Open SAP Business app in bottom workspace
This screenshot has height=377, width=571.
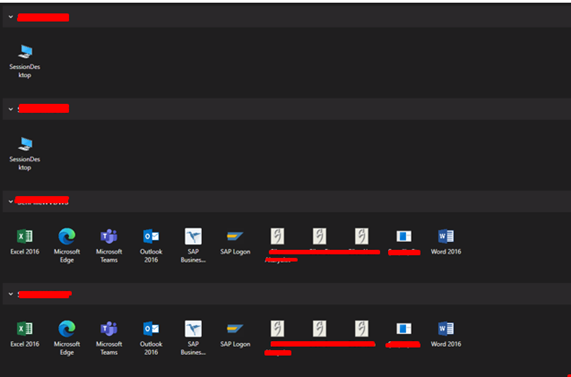(x=193, y=337)
